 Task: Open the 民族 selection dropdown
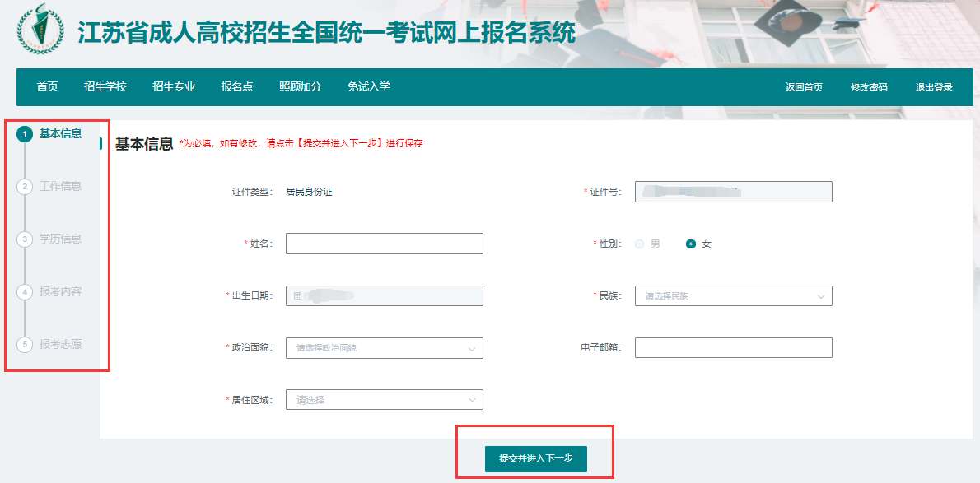[733, 296]
